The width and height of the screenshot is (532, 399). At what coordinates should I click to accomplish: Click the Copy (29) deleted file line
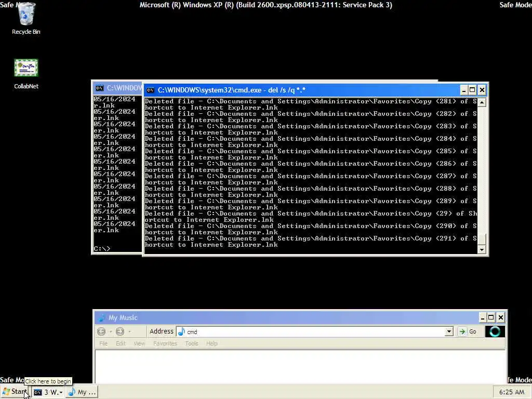pos(311,217)
